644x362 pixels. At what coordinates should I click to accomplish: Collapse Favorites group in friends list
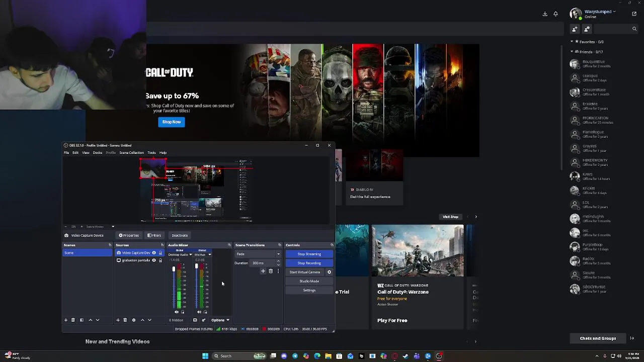[x=572, y=42]
